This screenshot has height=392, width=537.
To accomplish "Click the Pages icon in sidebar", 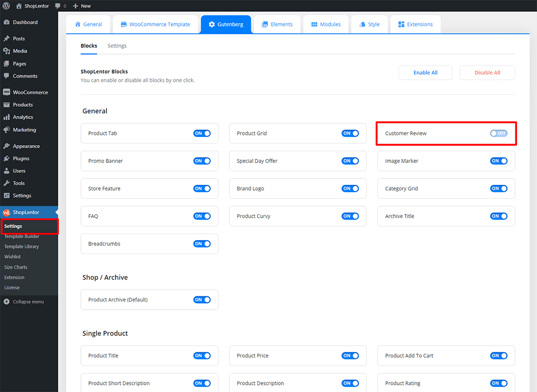I will (7, 64).
